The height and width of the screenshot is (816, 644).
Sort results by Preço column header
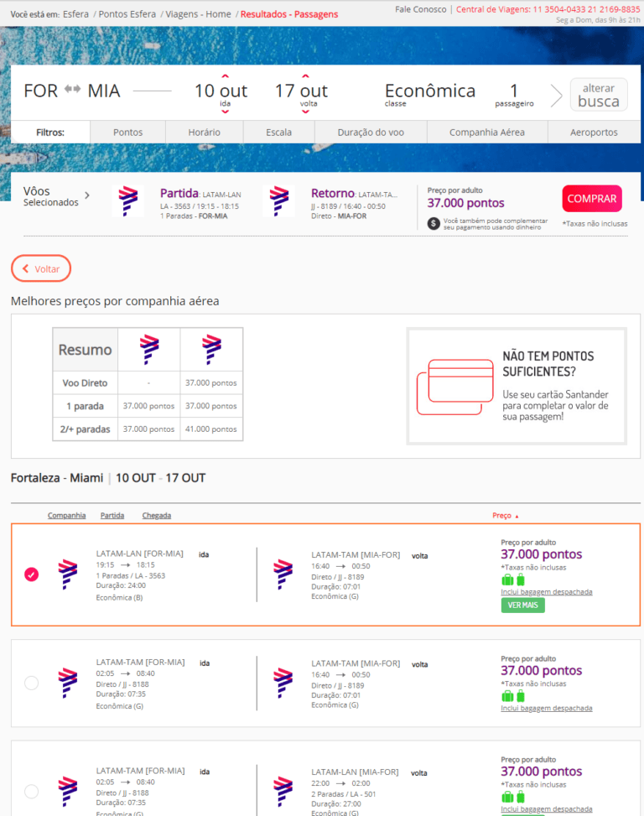tap(501, 515)
